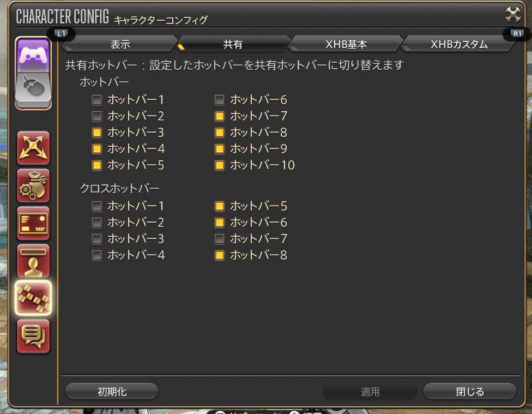Toggle the ホットバー10 checkbox
This screenshot has height=414, width=532.
pyautogui.click(x=220, y=165)
